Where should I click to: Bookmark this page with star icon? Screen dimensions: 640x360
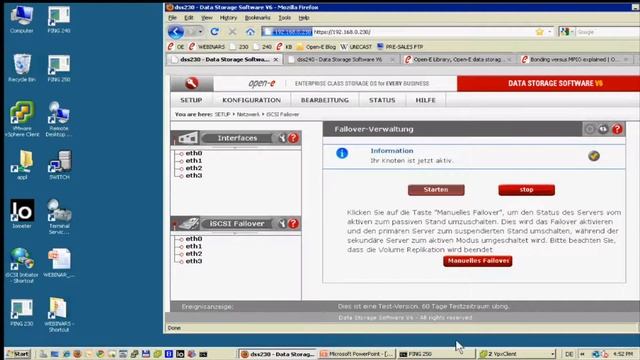pyautogui.click(x=540, y=32)
